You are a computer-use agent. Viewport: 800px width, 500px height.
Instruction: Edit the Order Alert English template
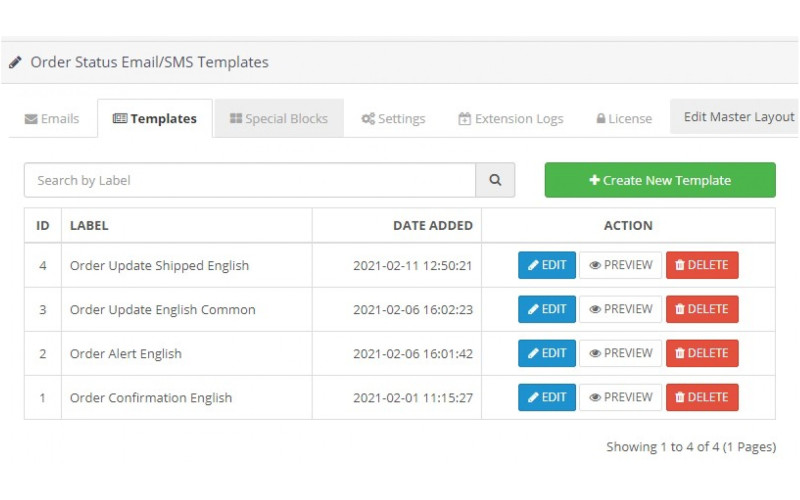pyautogui.click(x=547, y=353)
